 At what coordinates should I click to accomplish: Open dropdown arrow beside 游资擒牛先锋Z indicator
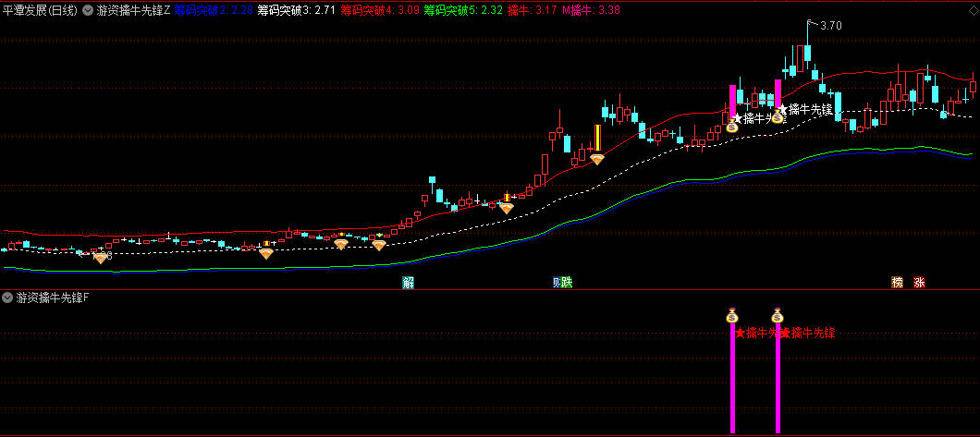pos(88,10)
